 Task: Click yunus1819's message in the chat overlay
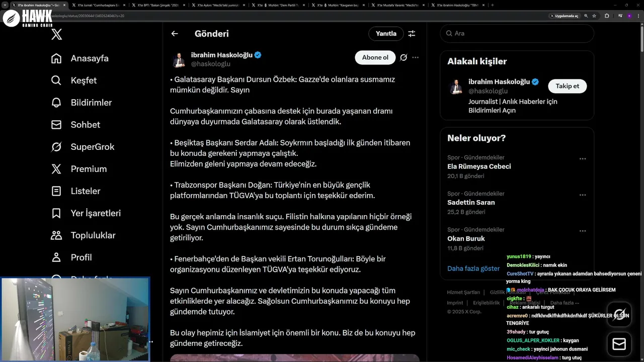(x=528, y=256)
